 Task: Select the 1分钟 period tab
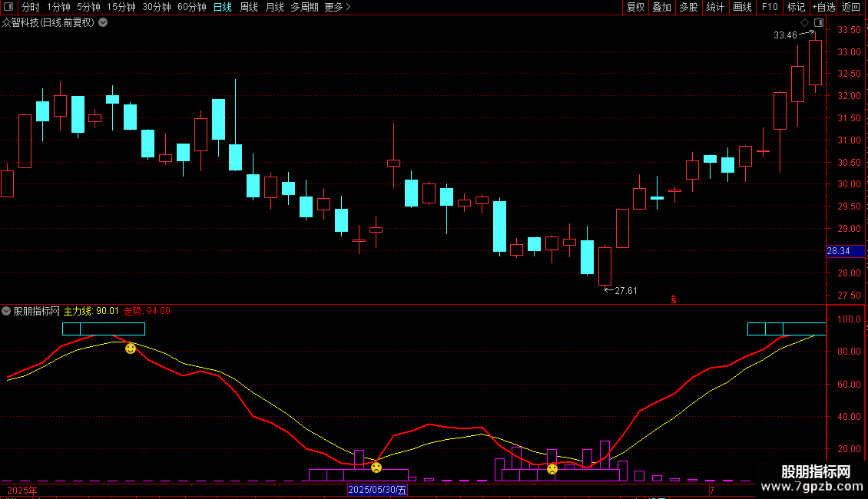click(58, 7)
